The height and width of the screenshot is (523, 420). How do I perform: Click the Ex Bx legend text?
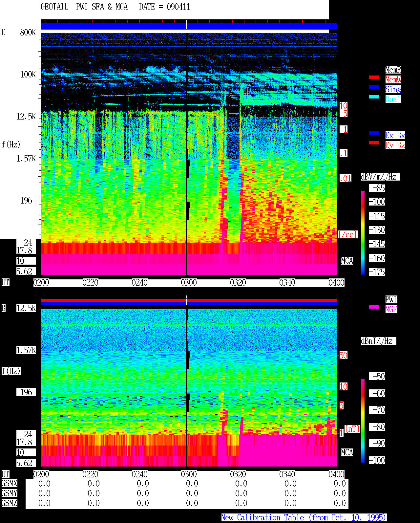[x=395, y=135]
